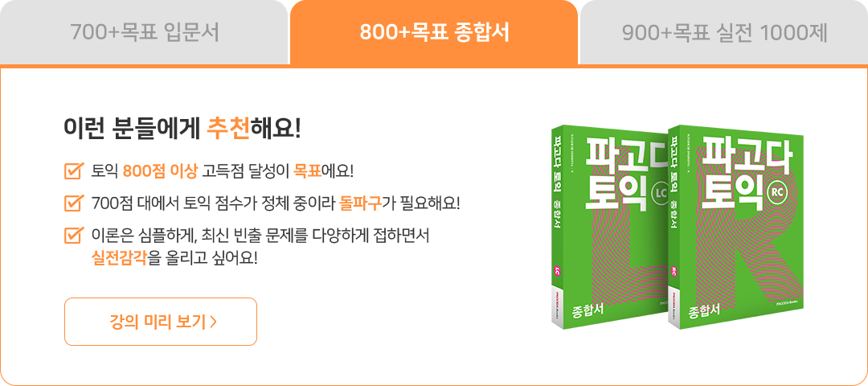
Task: Toggle the checkmark beside 토익 800점 이상
Action: pos(74,170)
